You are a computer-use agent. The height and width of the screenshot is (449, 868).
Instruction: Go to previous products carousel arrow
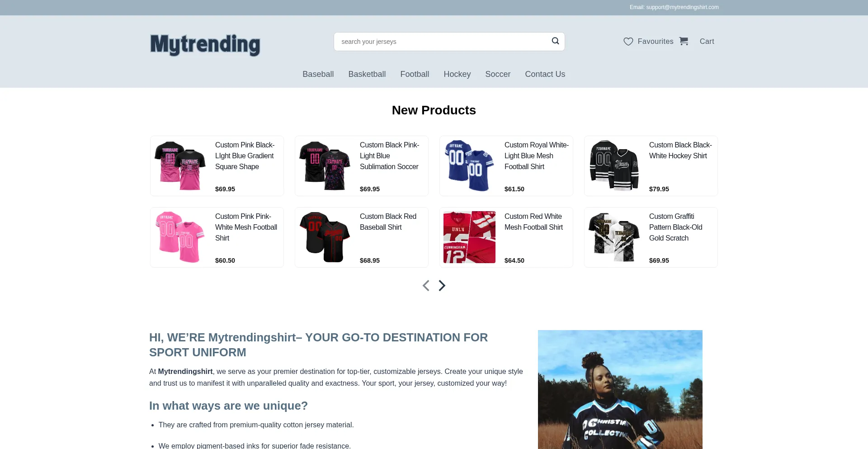point(426,285)
